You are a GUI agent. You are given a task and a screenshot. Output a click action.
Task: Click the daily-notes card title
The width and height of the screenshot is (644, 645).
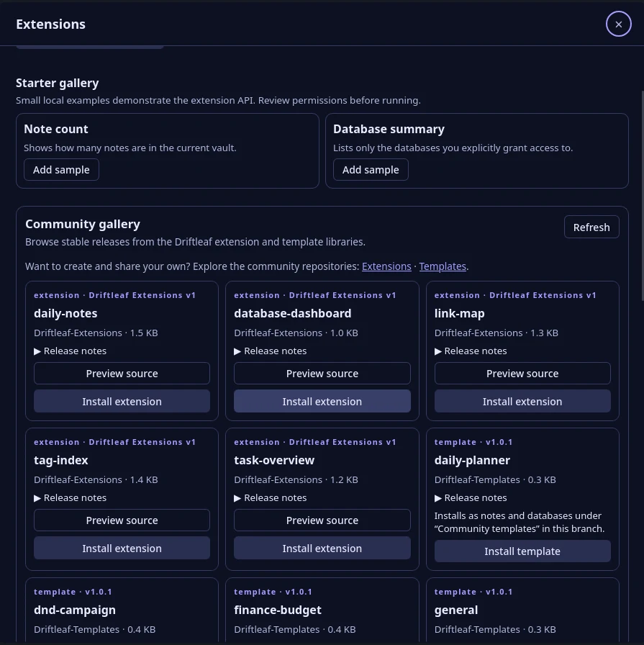pyautogui.click(x=65, y=313)
